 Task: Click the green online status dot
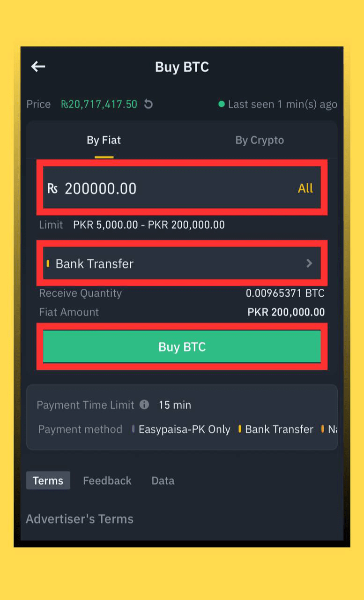pyautogui.click(x=222, y=104)
